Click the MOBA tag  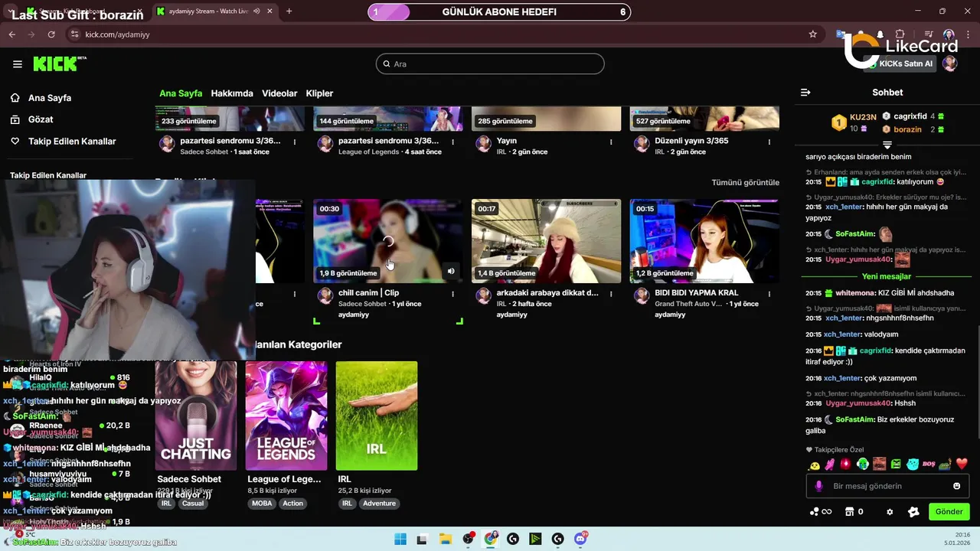point(262,504)
